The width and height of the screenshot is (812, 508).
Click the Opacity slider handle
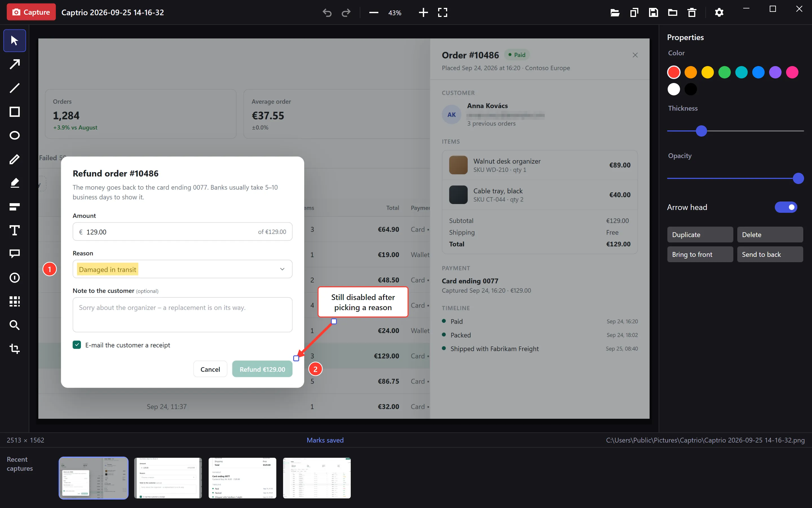[798, 178]
